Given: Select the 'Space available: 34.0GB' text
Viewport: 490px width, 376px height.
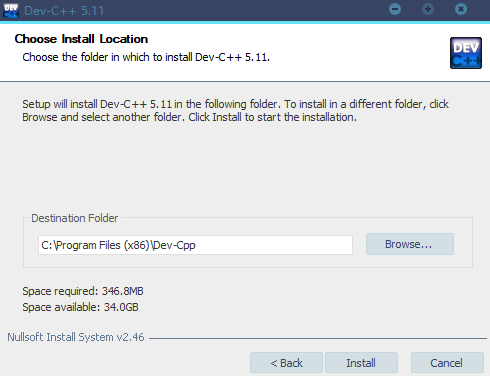Looking at the screenshot, I should 80,307.
